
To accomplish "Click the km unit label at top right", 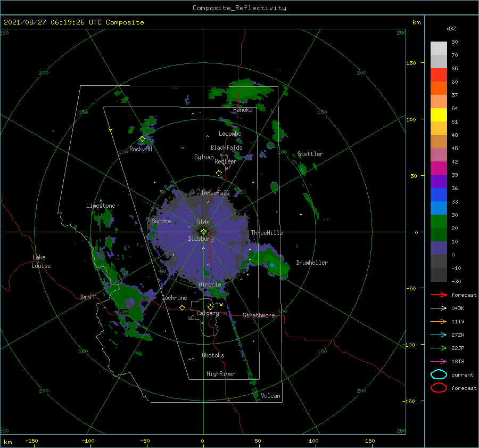I will tap(416, 22).
